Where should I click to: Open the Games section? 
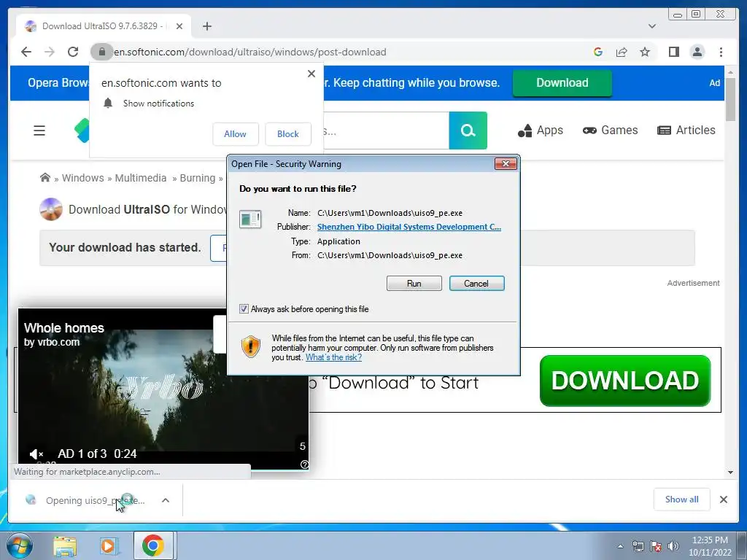click(610, 130)
